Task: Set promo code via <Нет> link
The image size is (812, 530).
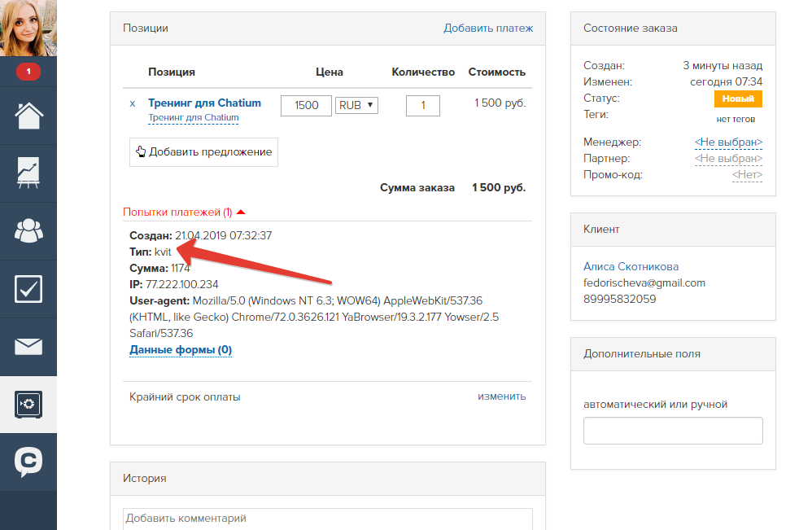Action: click(x=747, y=174)
